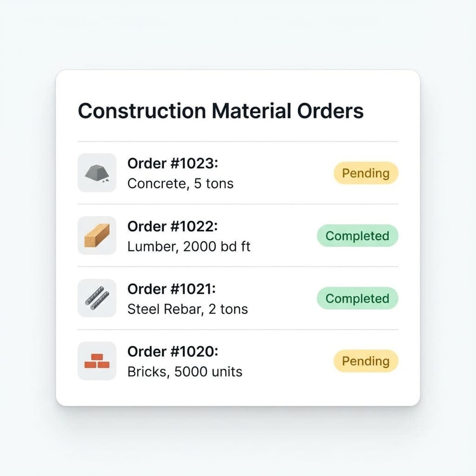
Task: Click the Construction Material Orders heading
Action: (x=221, y=111)
